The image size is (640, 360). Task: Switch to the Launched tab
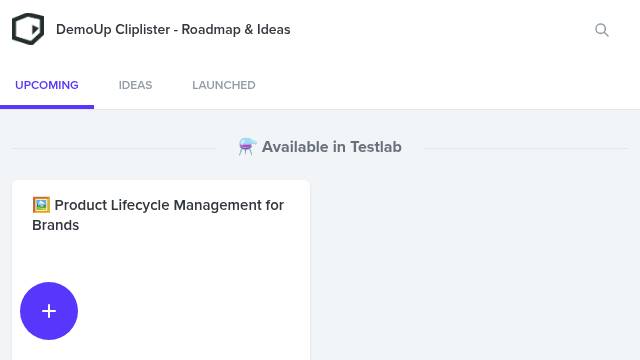pyautogui.click(x=224, y=85)
